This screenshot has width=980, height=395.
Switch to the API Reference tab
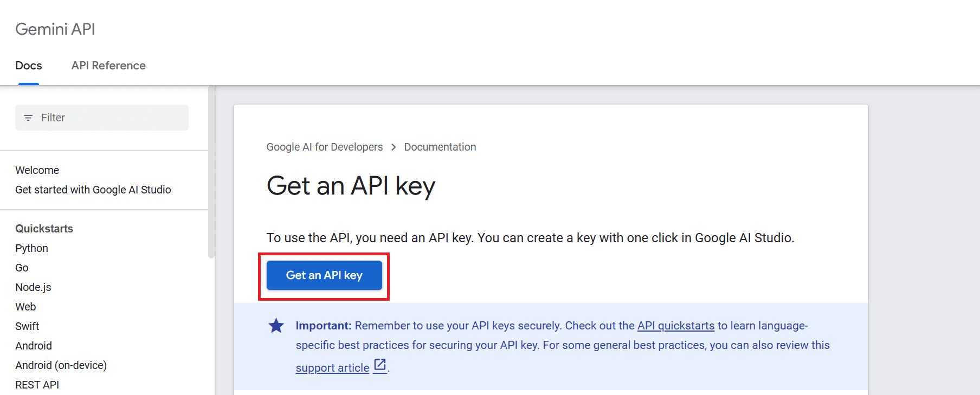(108, 66)
